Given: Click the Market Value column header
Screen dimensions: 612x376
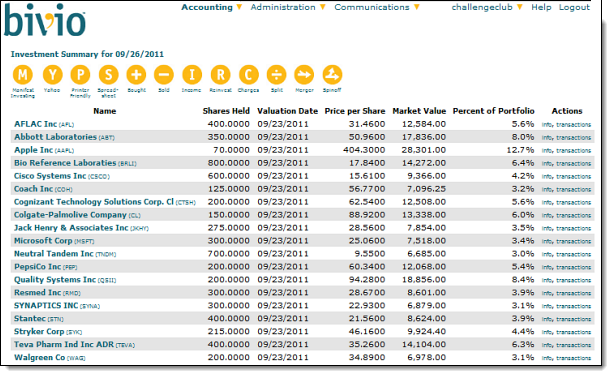Looking at the screenshot, I should [x=419, y=111].
